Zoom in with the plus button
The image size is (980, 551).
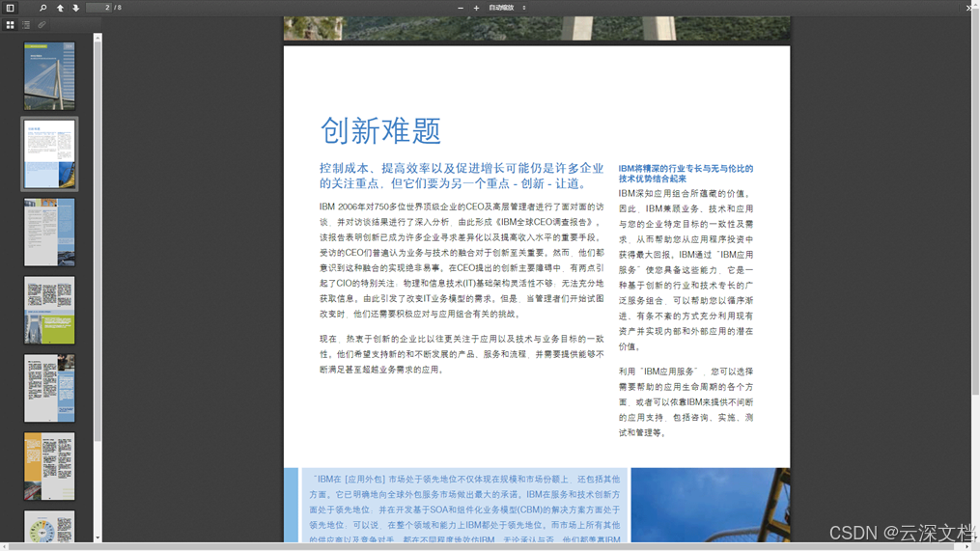tap(476, 8)
